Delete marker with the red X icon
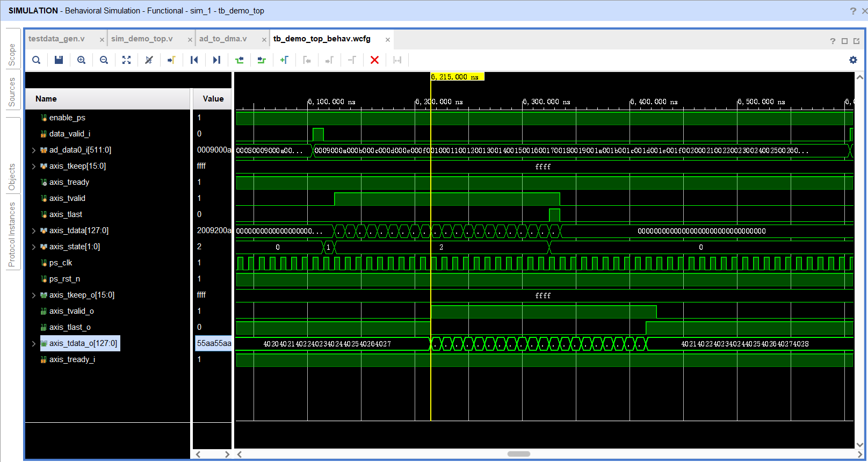 coord(374,60)
